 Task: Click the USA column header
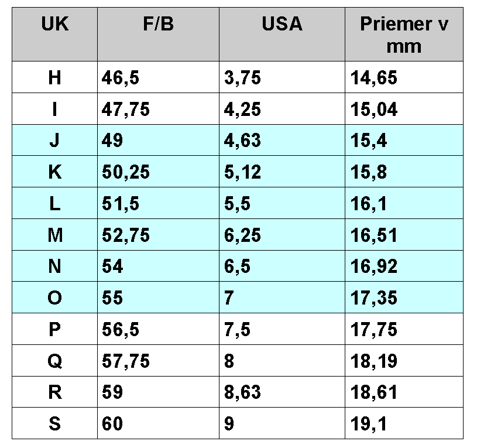[282, 35]
